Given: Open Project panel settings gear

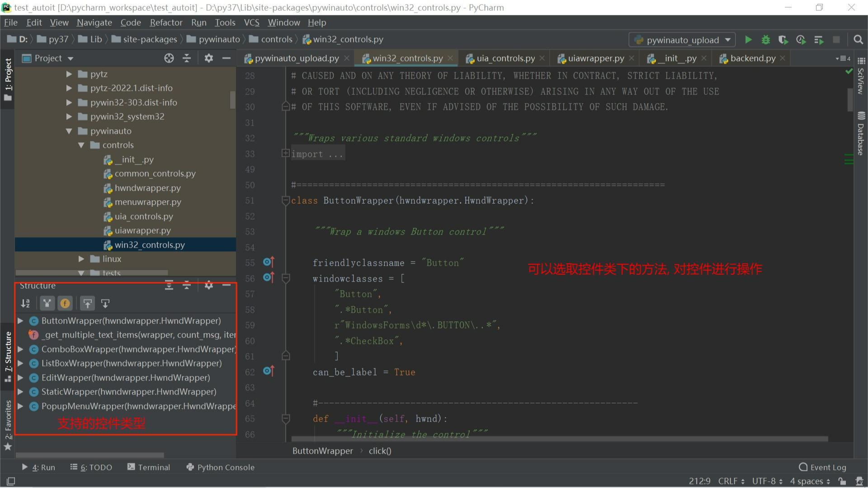Looking at the screenshot, I should coord(208,58).
